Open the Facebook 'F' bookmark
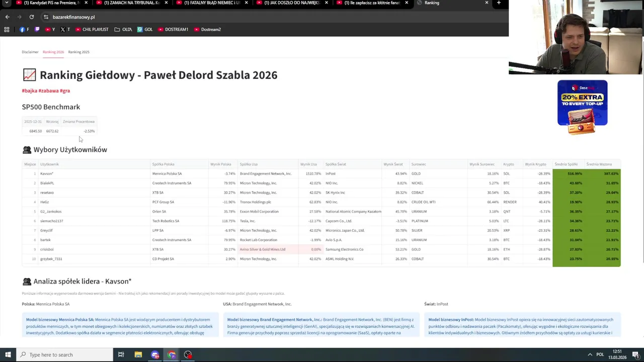Image resolution: width=644 pixels, height=362 pixels. (x=24, y=30)
